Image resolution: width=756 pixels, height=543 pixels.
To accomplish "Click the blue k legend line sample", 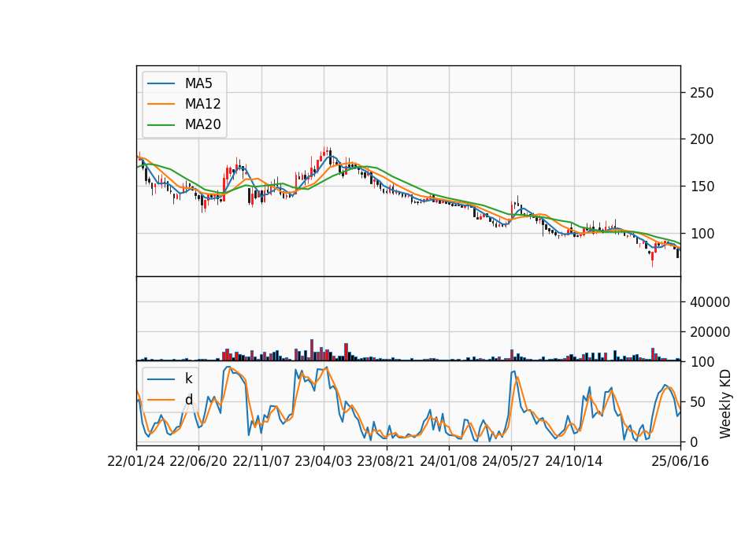I will pos(161,379).
